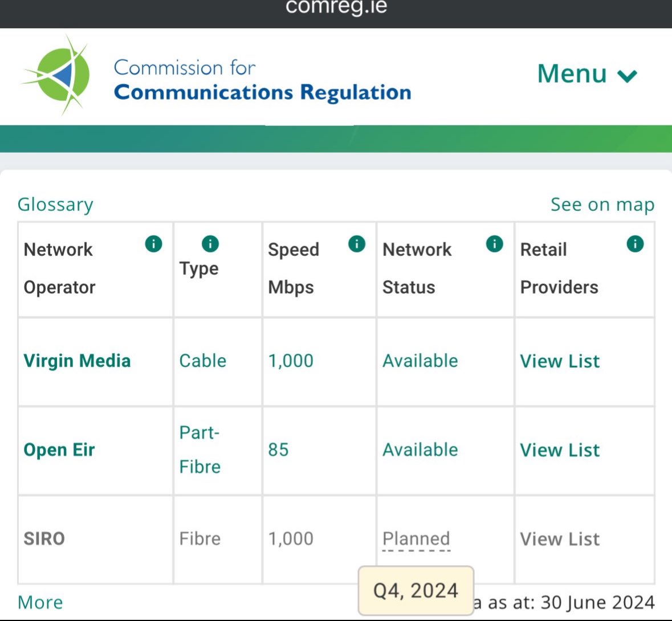Open info icon for Retail Providers column
The height and width of the screenshot is (621, 672).
click(635, 244)
